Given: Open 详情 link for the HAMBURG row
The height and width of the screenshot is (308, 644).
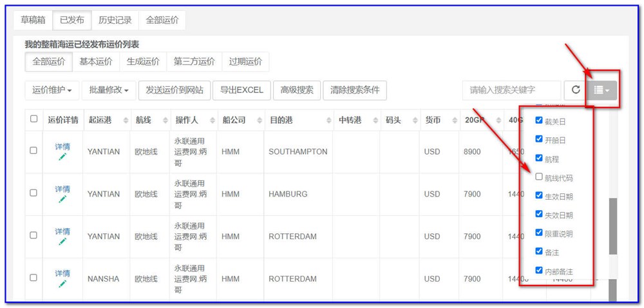Looking at the screenshot, I should 62,189.
